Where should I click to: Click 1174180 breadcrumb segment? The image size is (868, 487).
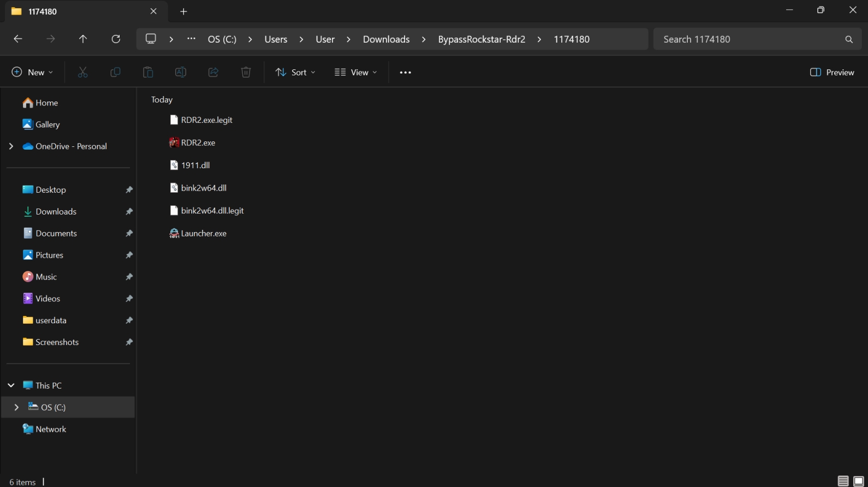pos(572,39)
